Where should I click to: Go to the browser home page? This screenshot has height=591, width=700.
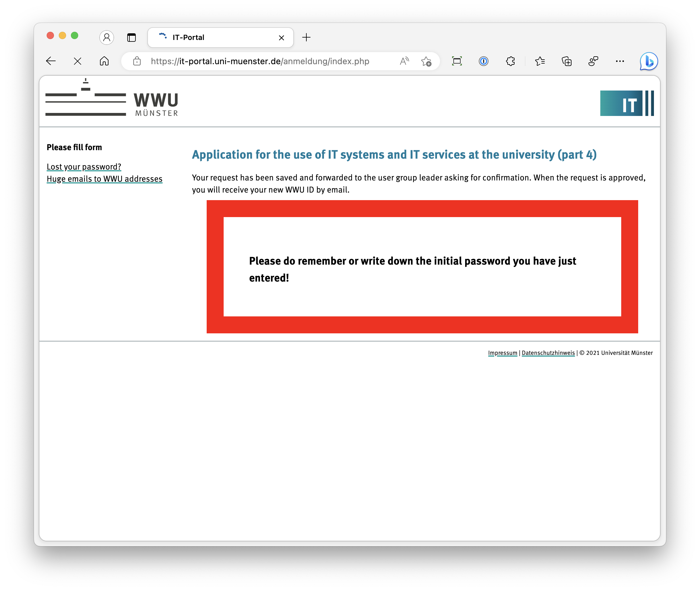click(104, 61)
